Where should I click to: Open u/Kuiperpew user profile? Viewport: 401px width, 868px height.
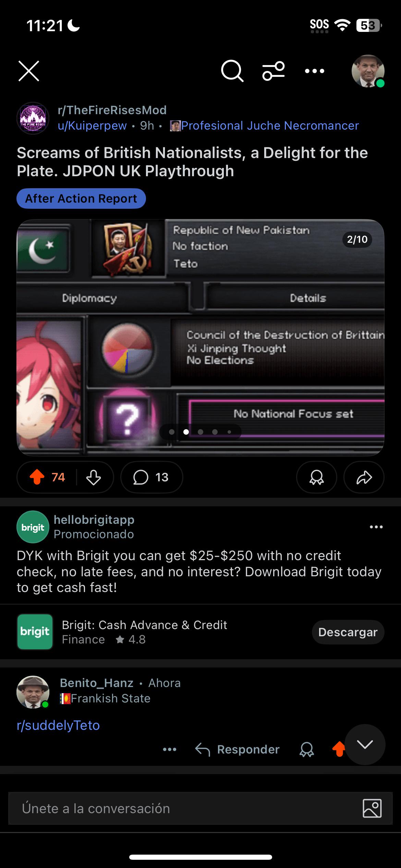(92, 126)
